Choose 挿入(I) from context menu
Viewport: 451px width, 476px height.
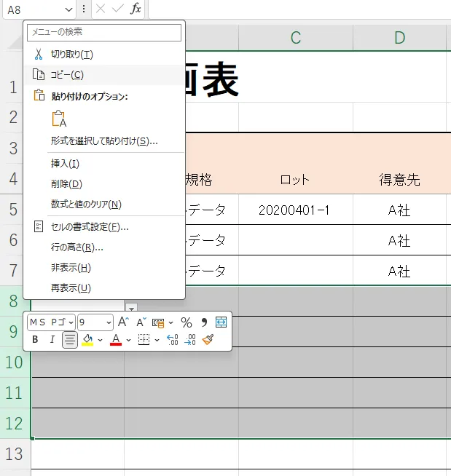pyautogui.click(x=104, y=163)
